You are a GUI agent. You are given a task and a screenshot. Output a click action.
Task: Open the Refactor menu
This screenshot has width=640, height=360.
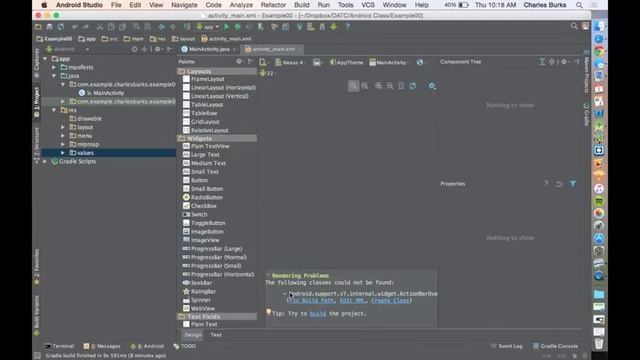tap(273, 5)
